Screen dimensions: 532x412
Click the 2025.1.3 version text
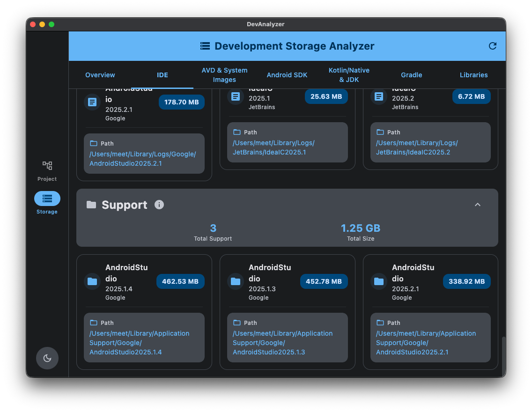[x=262, y=289]
